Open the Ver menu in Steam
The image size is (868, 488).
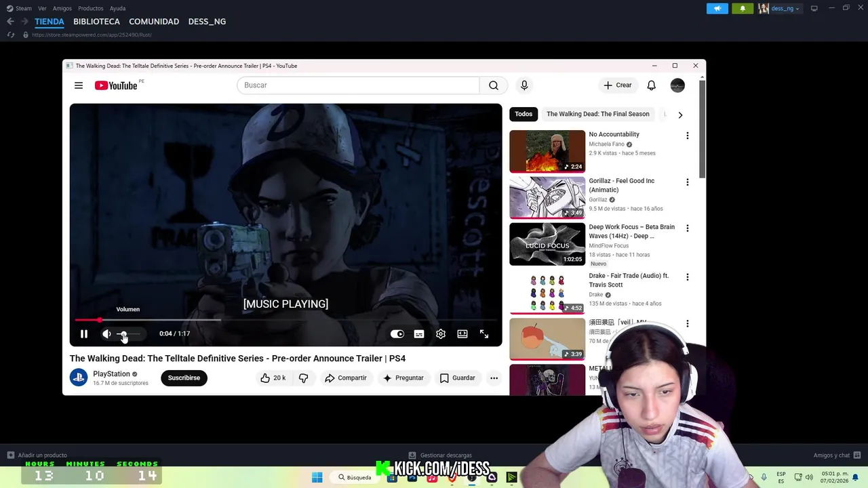tap(42, 8)
